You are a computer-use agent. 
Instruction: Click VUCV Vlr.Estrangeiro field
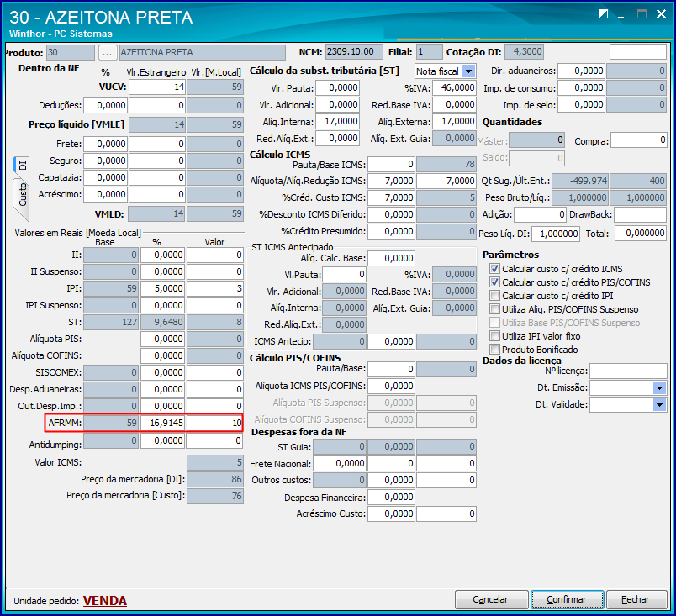(x=157, y=87)
